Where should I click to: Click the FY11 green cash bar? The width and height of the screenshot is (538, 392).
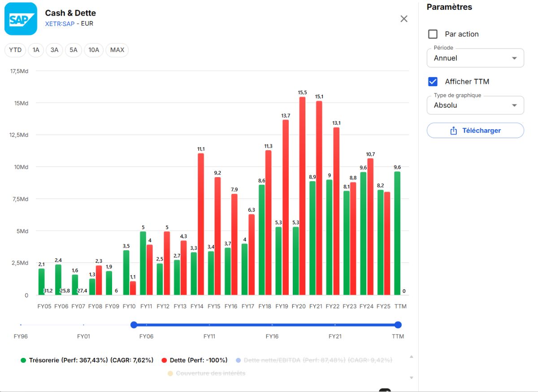pos(143,263)
